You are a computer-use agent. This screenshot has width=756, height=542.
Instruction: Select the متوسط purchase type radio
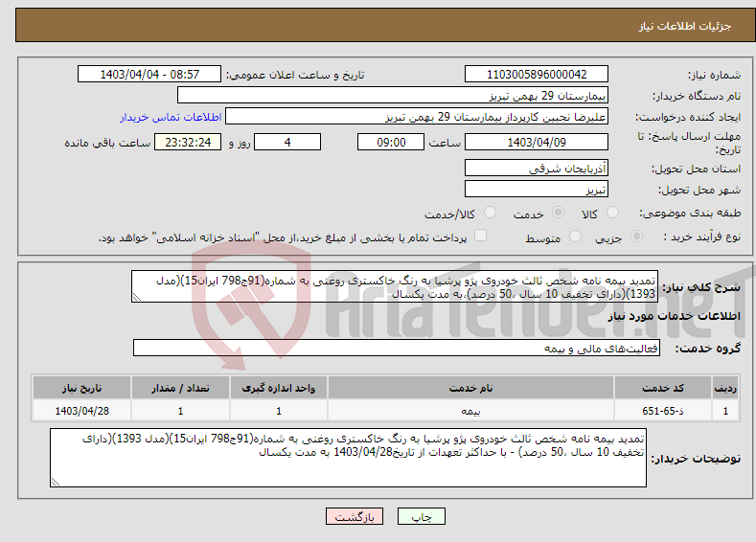575,237
